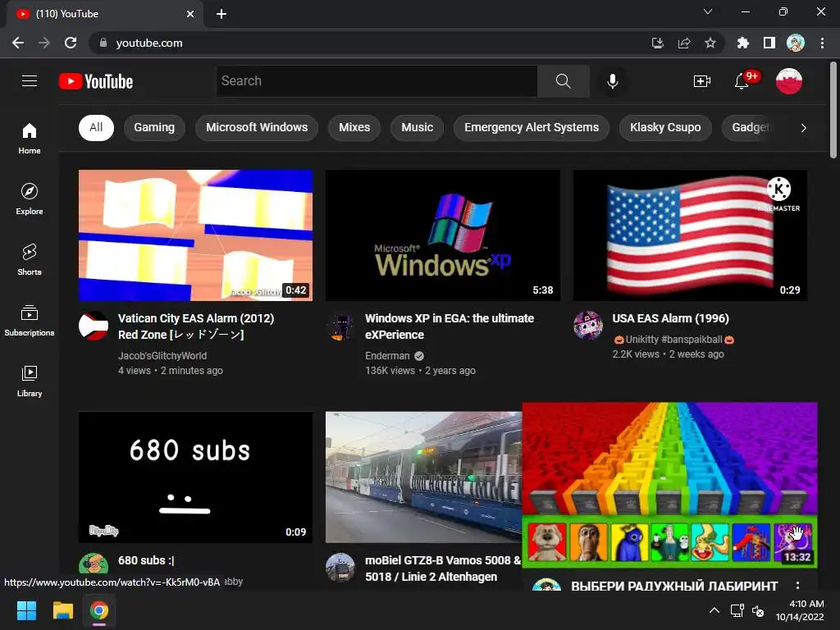Bookmark this tab with the star
840x630 pixels.
point(710,43)
